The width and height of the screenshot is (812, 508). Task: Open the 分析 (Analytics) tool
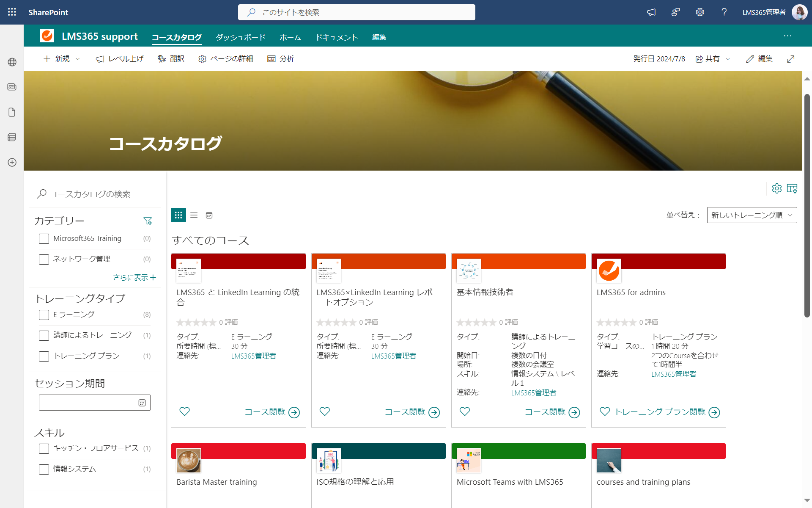click(280, 59)
